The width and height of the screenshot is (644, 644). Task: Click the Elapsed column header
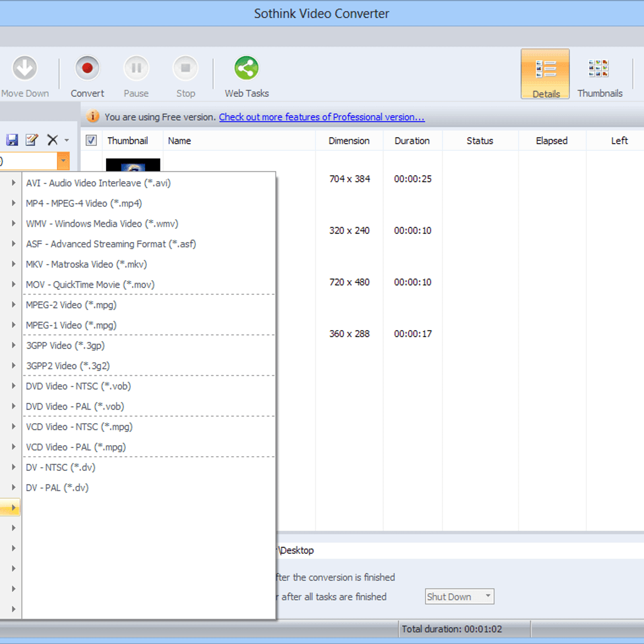(552, 140)
